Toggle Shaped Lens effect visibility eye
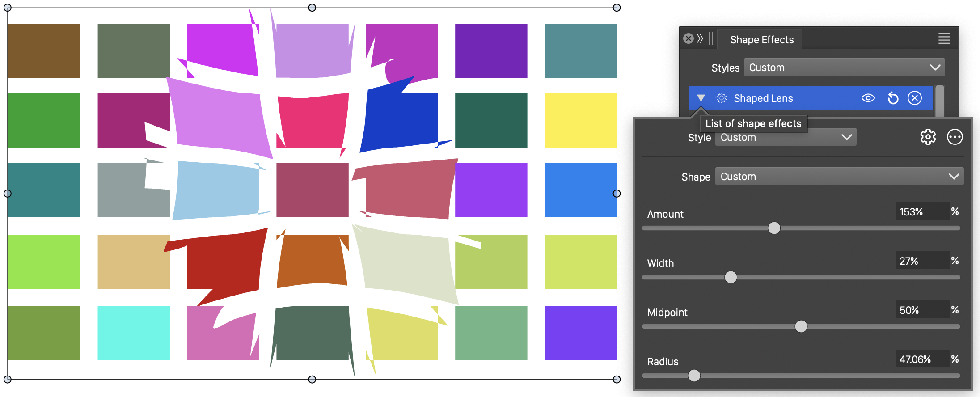Image resolution: width=980 pixels, height=397 pixels. [x=868, y=98]
